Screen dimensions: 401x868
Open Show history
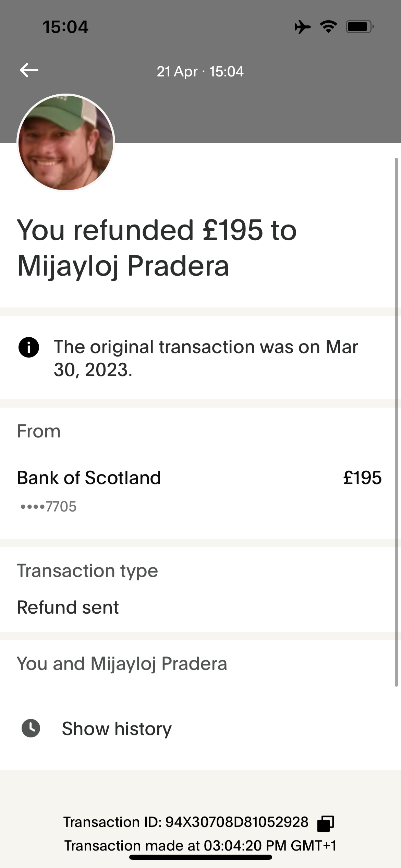coord(117,728)
